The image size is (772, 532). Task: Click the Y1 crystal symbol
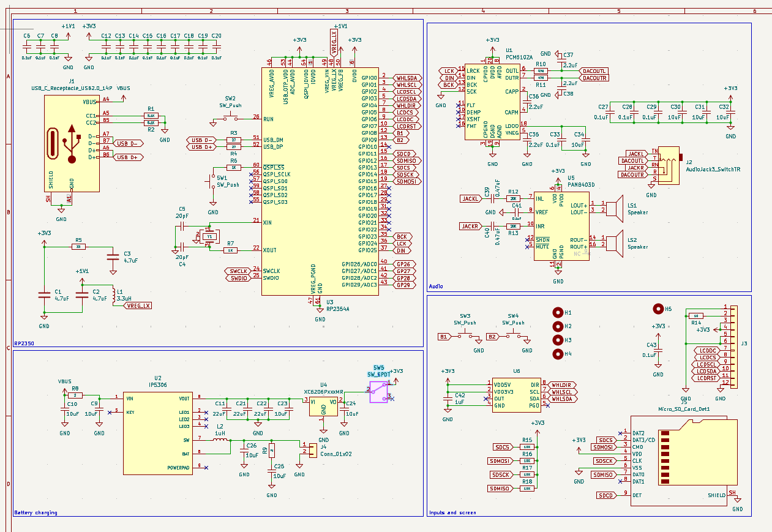tap(208, 236)
